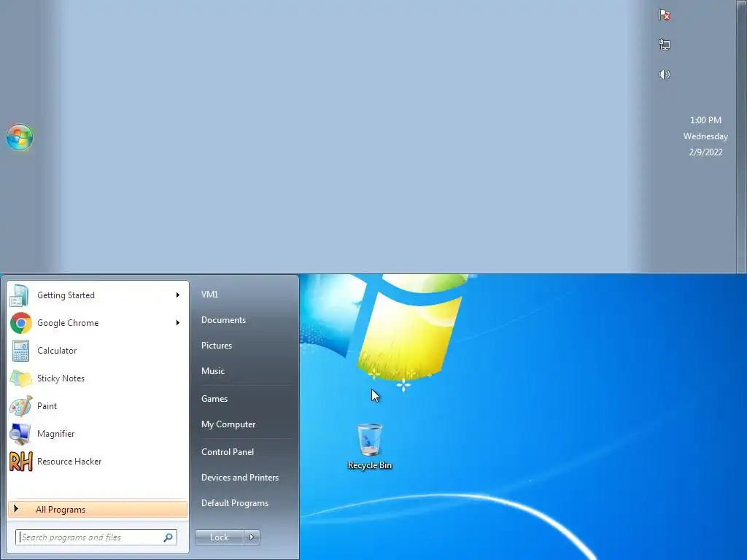This screenshot has width=747, height=560.
Task: Click the Magnifier icon
Action: [21, 433]
